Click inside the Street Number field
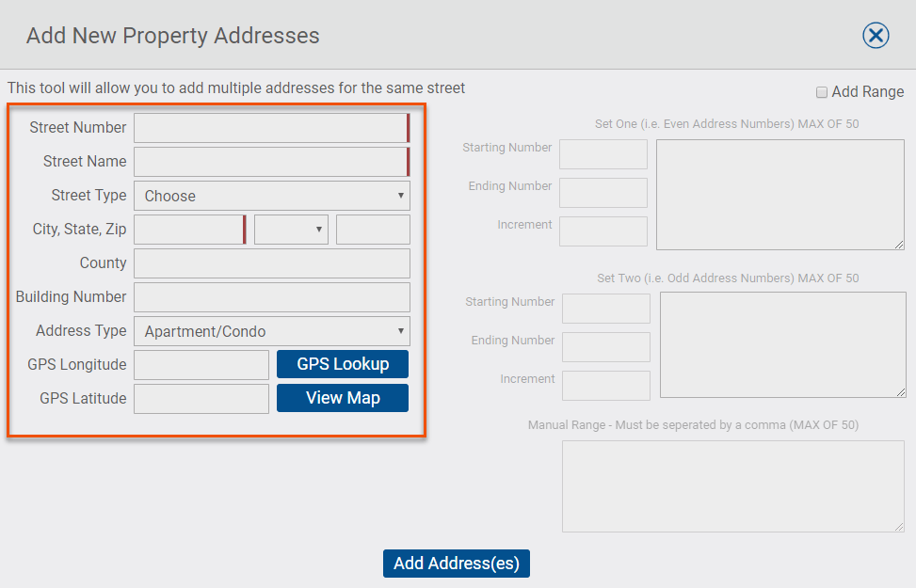This screenshot has width=916, height=588. 271,127
